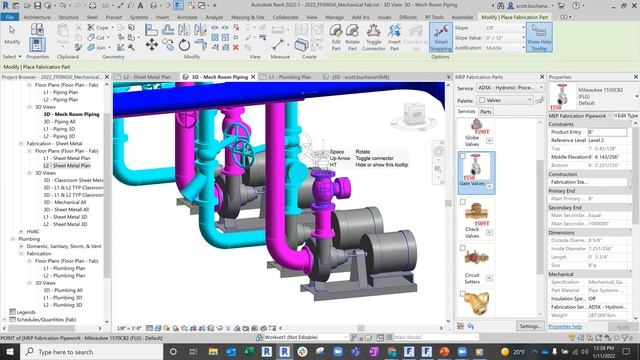
Task: Click the File menu tab
Action: coord(9,17)
